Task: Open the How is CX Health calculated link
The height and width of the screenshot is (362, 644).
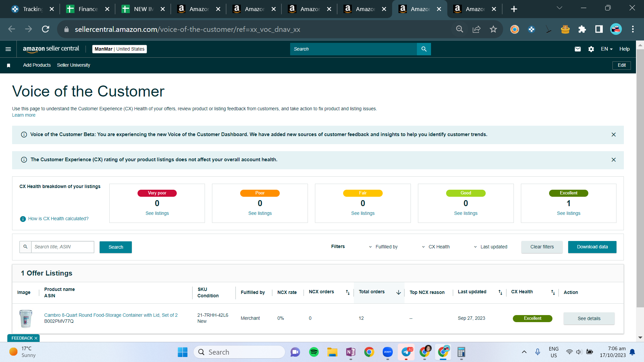Action: (x=58, y=219)
